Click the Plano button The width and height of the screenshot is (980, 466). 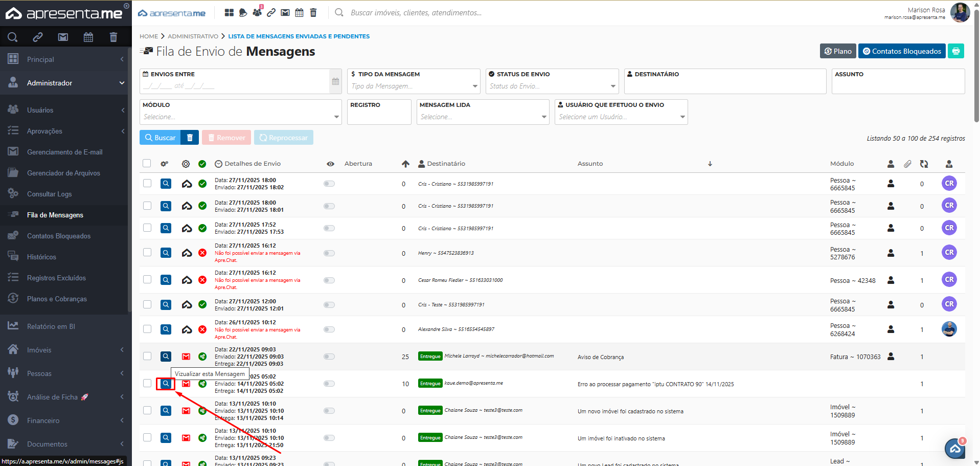point(838,51)
